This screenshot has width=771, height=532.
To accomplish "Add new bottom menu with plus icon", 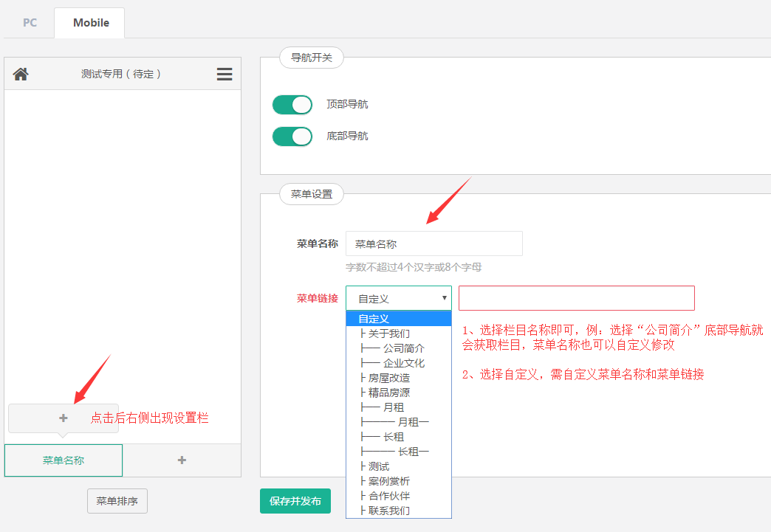I will click(182, 460).
